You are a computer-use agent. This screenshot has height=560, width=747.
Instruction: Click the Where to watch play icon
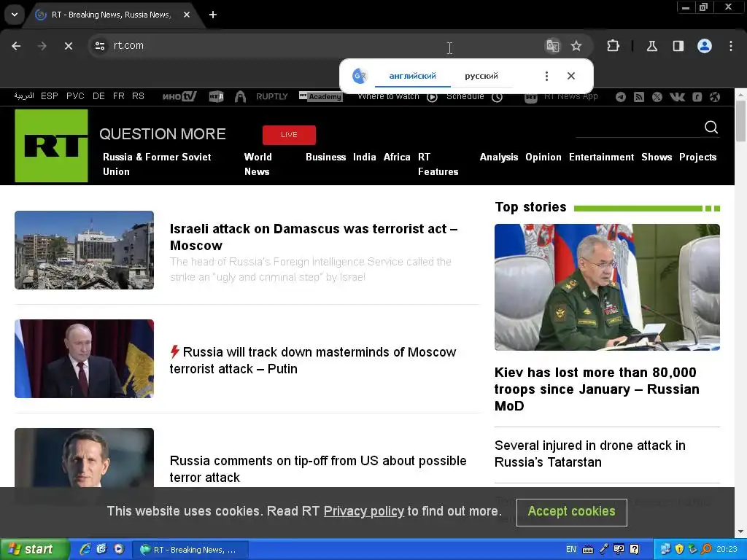click(x=432, y=97)
